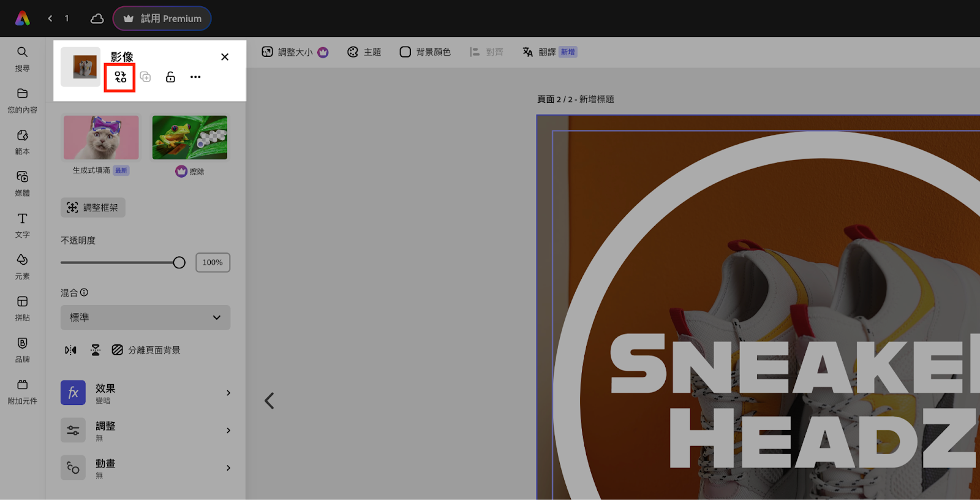
Task: Click the 試用 Premium button
Action: click(162, 18)
